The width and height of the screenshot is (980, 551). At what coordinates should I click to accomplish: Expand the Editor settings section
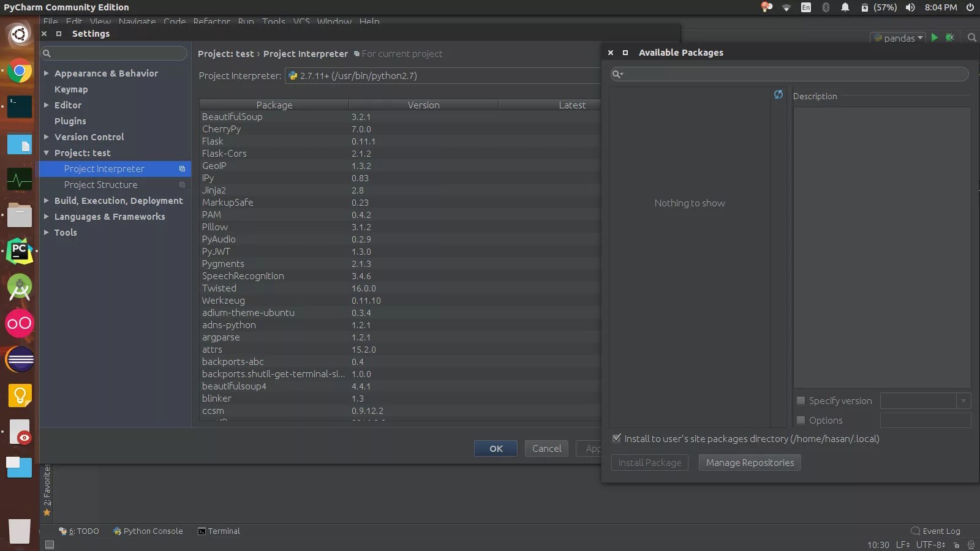coord(47,105)
